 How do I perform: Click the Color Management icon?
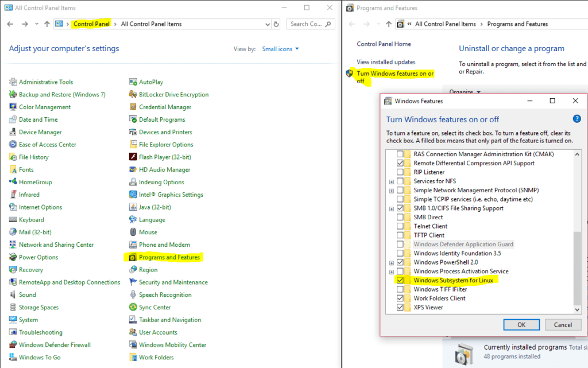point(13,107)
